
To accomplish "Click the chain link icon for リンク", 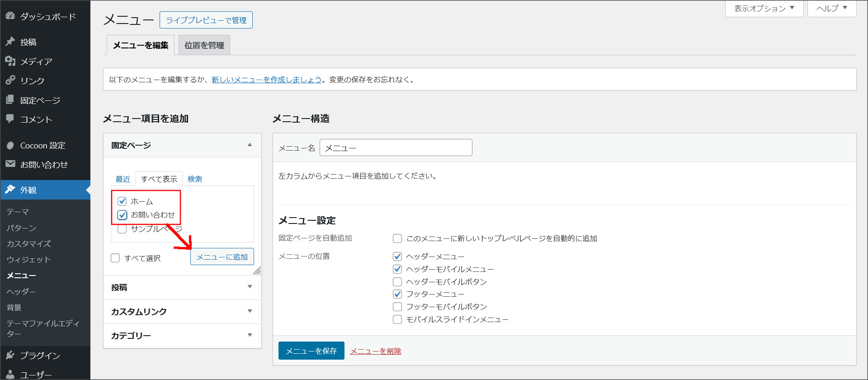I will 10,81.
